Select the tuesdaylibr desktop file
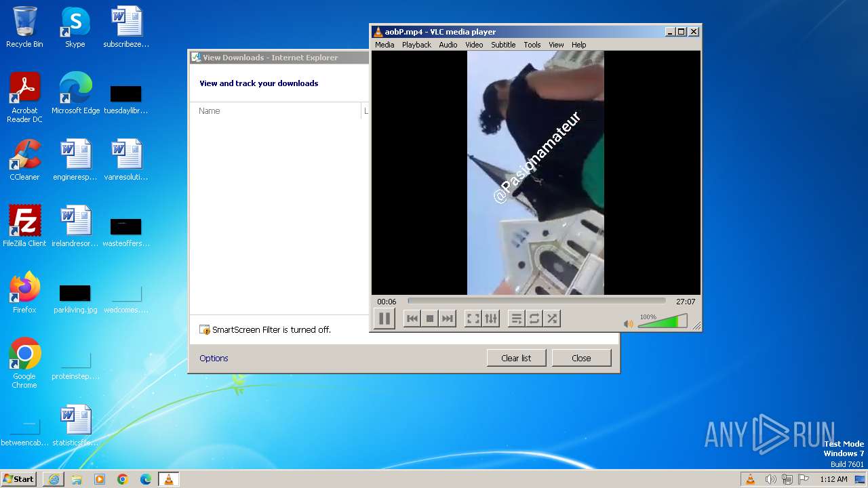 coord(126,100)
